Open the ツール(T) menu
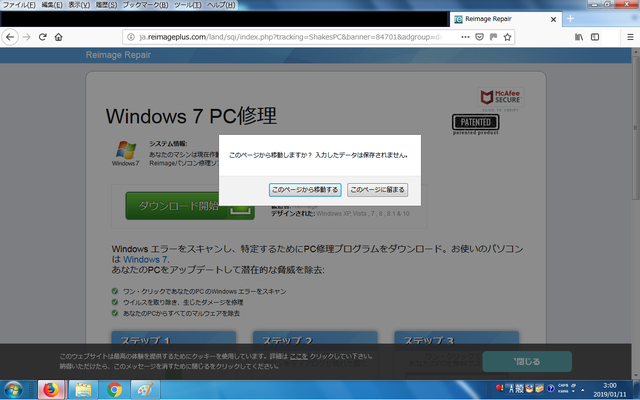640x400 pixels. pyautogui.click(x=187, y=5)
